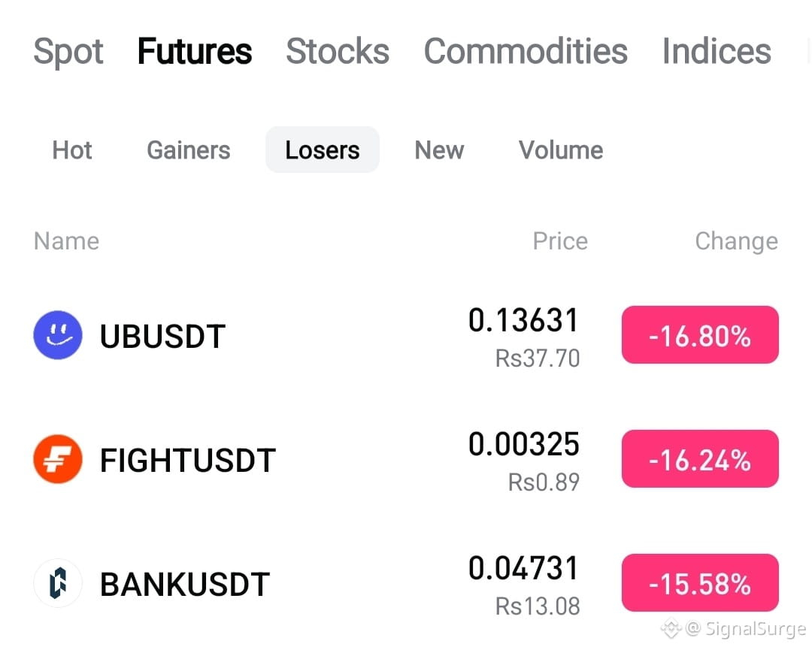This screenshot has width=812, height=647.
Task: Show the Gainers list
Action: click(x=189, y=150)
